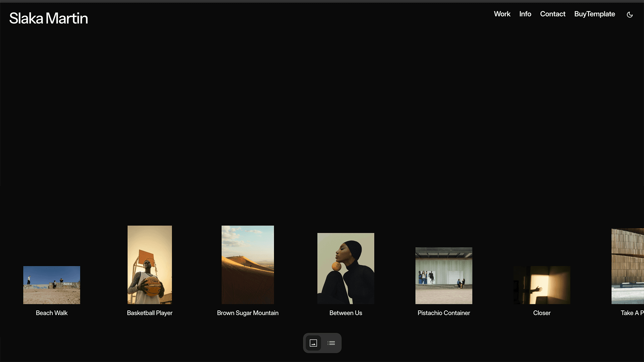Switch to image grid view
644x362 pixels.
pos(313,343)
